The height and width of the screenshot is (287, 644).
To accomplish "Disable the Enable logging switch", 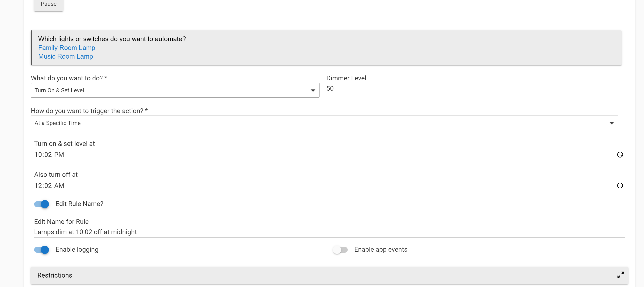I will 42,250.
